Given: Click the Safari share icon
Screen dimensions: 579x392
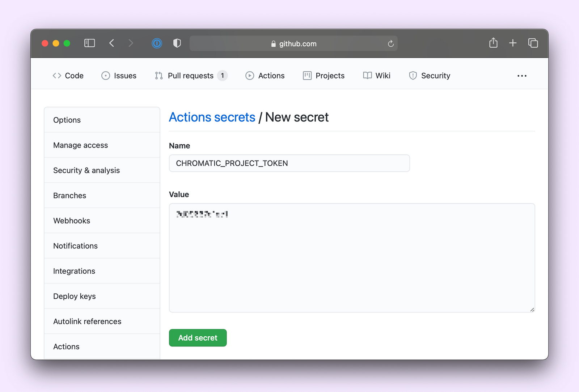Looking at the screenshot, I should click(x=493, y=43).
